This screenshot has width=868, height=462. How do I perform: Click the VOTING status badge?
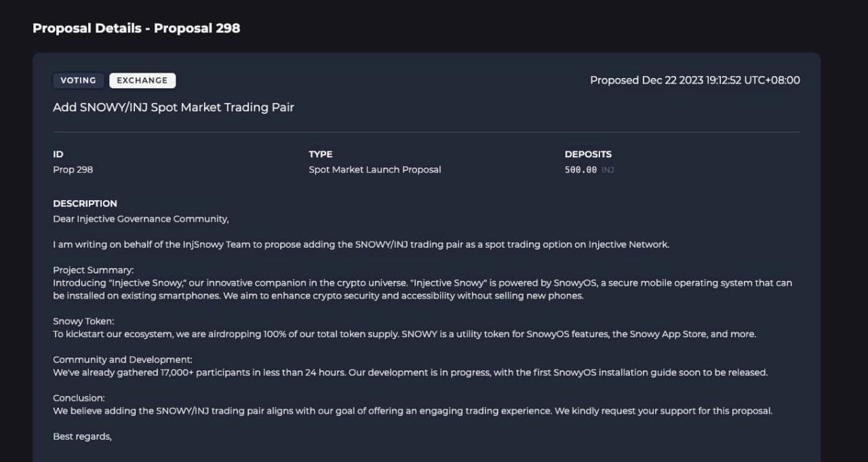[79, 81]
